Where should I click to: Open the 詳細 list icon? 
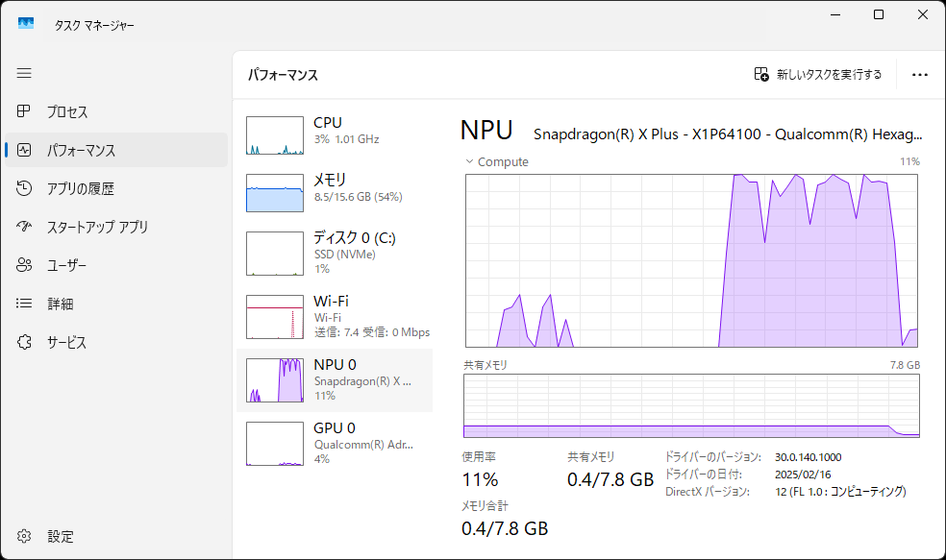(25, 304)
